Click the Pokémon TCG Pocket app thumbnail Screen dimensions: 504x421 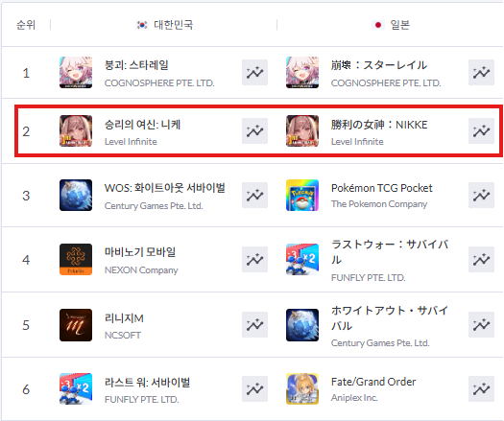[x=302, y=196]
